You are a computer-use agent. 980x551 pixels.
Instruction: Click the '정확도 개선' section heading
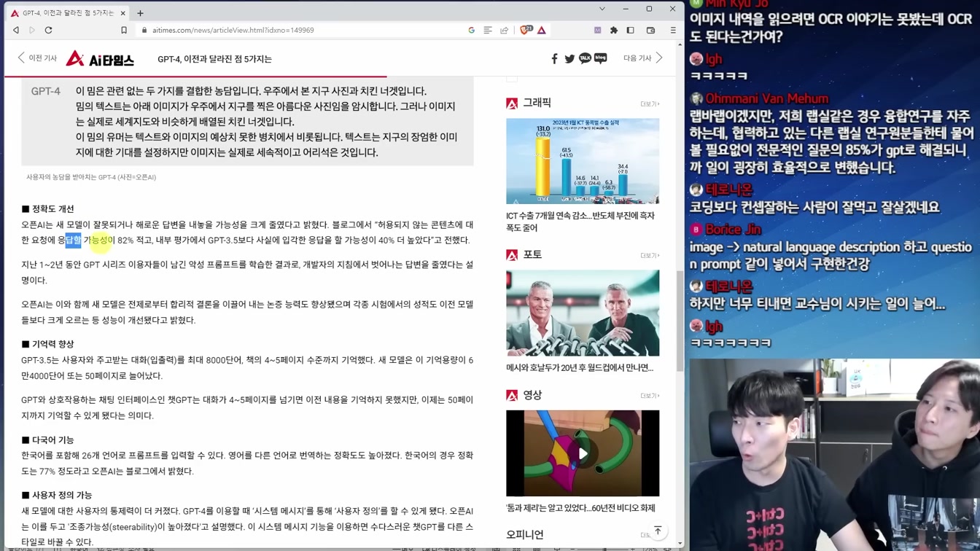click(48, 209)
